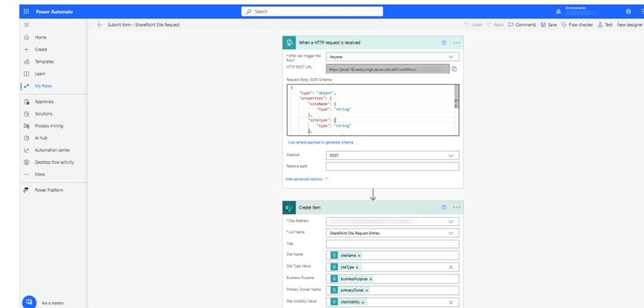Viewport: 644px width, 308px height.
Task: Open help for the HTTP request trigger
Action: (443, 42)
